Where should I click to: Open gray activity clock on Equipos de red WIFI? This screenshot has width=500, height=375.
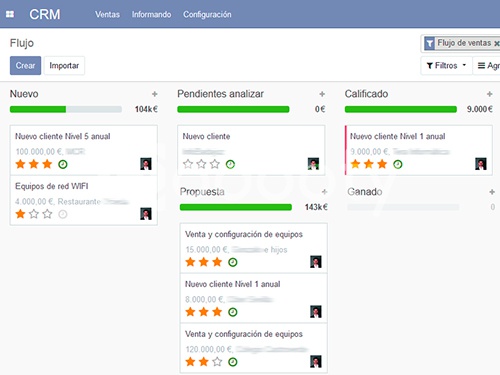pos(63,214)
